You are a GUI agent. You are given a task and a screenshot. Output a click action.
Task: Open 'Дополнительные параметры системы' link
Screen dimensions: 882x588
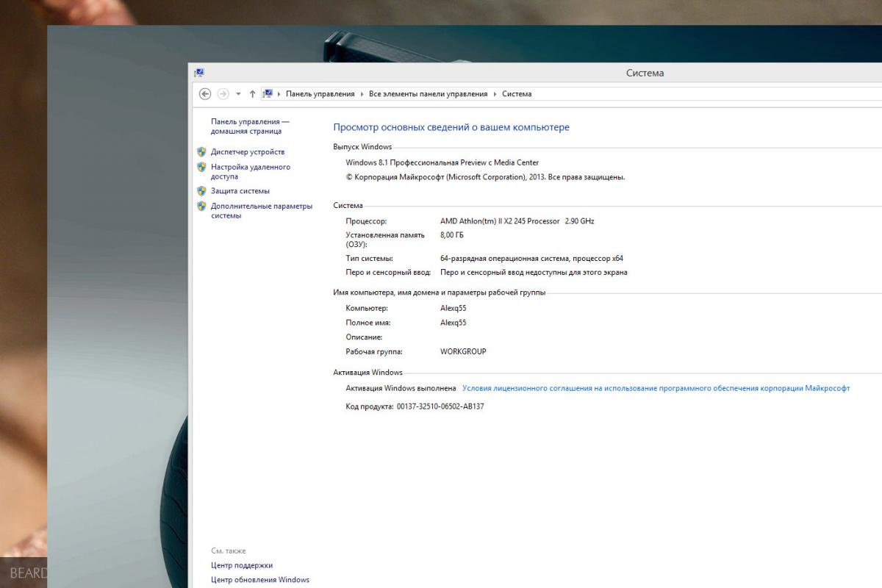(262, 211)
